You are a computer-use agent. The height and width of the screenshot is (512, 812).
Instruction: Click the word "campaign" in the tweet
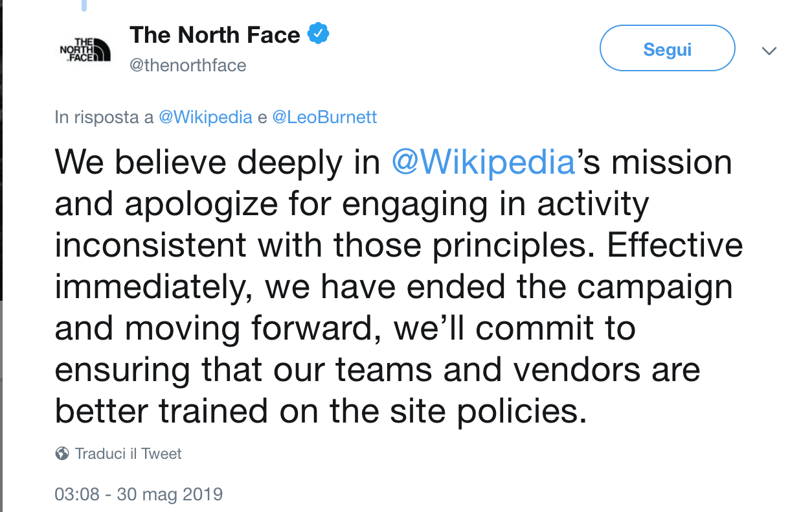pos(654,288)
